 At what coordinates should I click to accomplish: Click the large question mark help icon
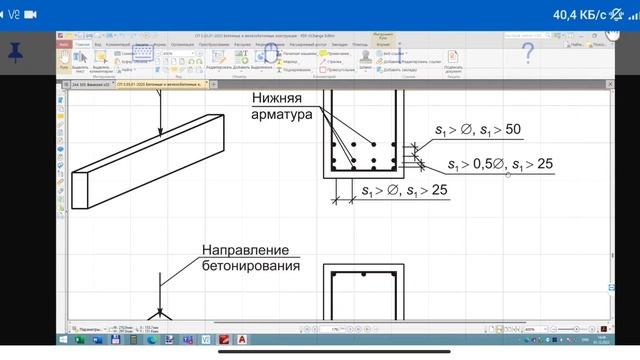(x=528, y=53)
